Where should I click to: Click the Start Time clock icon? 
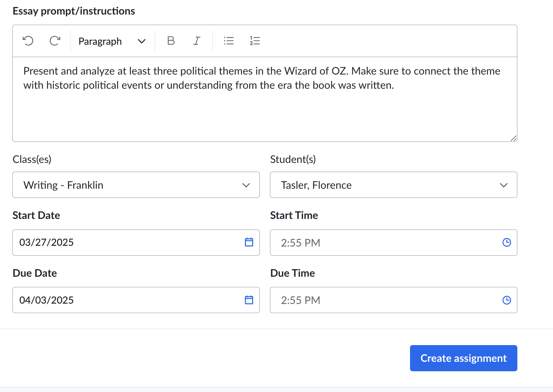[506, 243]
